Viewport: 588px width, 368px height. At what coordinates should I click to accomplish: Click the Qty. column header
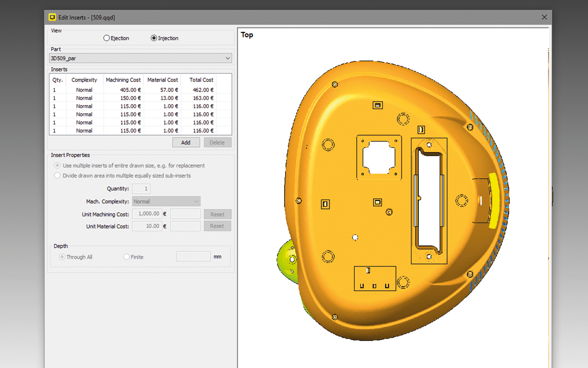point(58,80)
